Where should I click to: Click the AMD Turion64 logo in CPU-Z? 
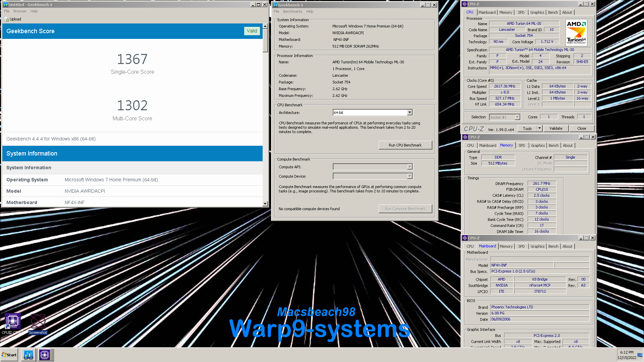click(x=576, y=33)
